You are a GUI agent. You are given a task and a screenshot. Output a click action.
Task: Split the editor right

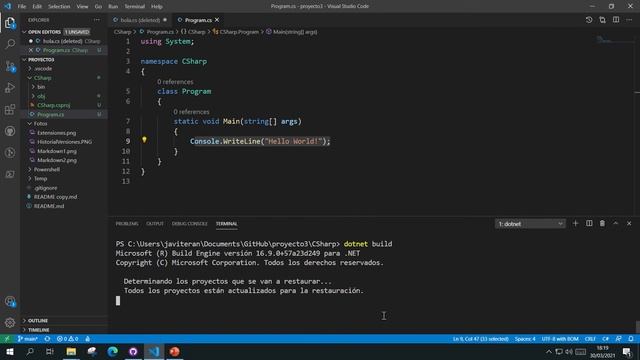(616, 20)
